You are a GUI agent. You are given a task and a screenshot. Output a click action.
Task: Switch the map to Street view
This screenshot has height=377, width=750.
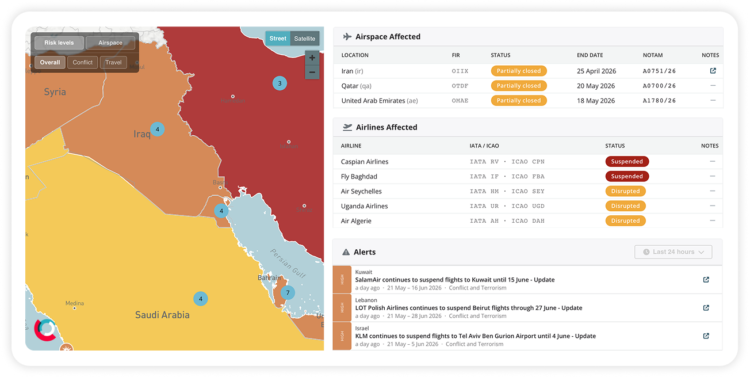(278, 38)
